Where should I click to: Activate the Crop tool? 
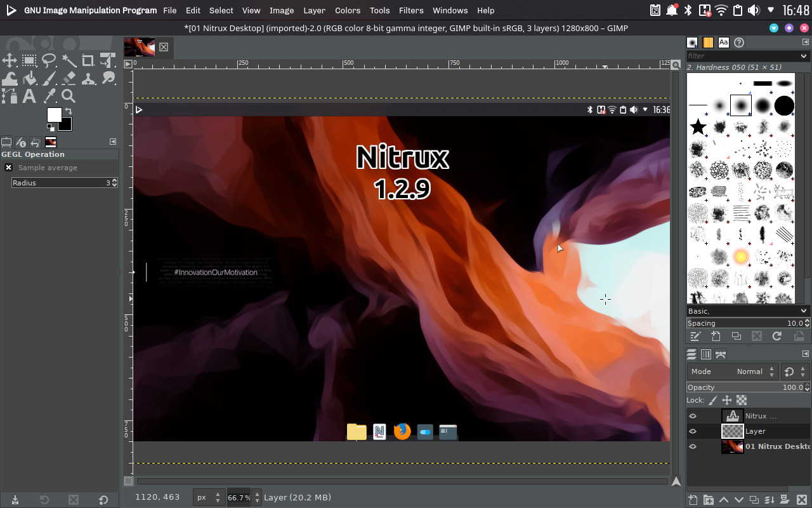pos(88,60)
